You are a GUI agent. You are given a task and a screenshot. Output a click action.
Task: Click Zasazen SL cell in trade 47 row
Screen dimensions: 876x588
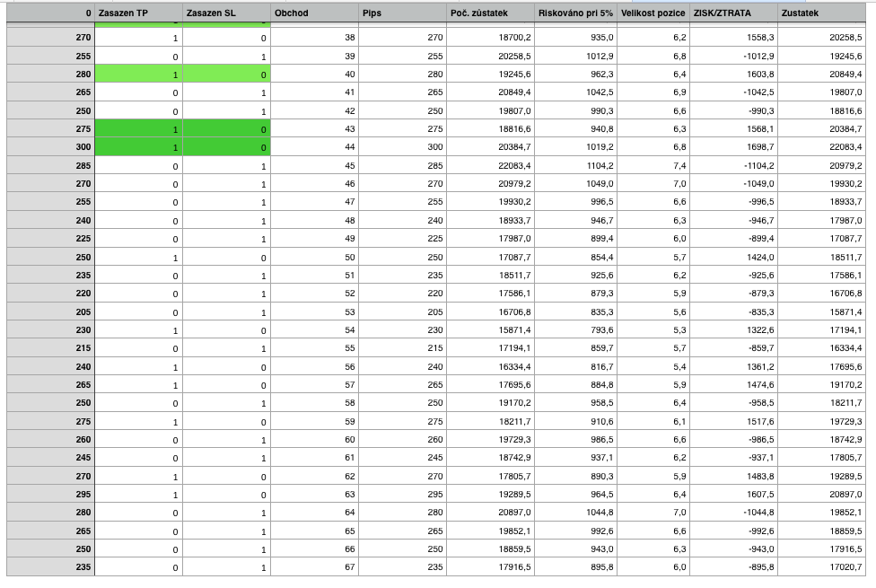pyautogui.click(x=226, y=202)
